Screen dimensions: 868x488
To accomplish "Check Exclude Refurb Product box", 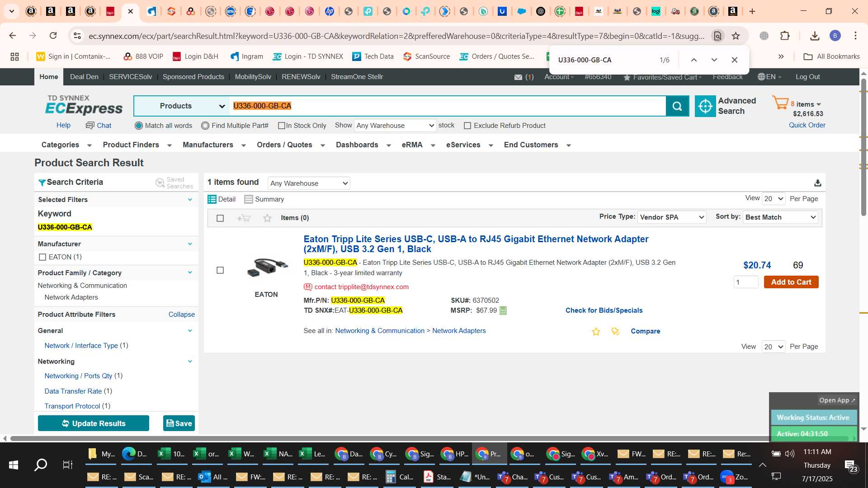I will coord(467,126).
